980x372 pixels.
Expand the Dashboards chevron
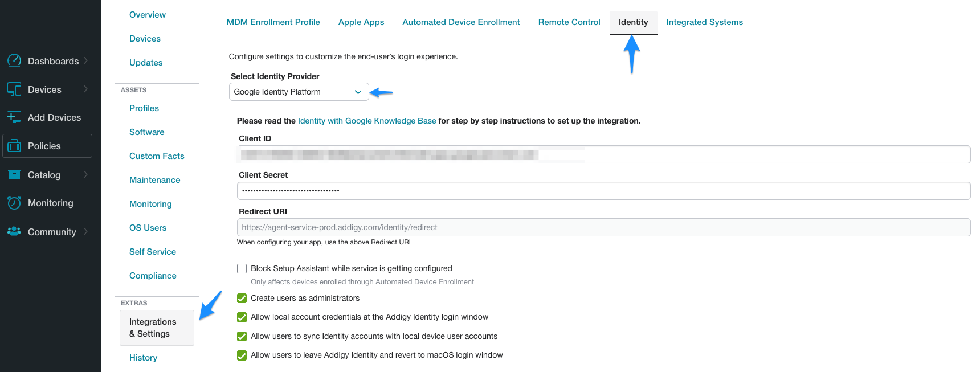[86, 60]
